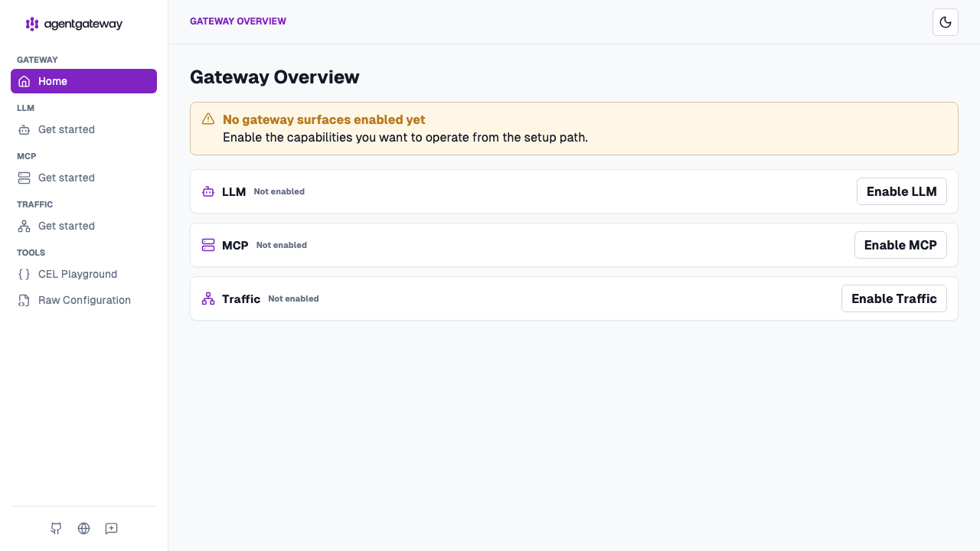Click the robot icon in LLM card
This screenshot has height=551, width=980.
point(208,191)
